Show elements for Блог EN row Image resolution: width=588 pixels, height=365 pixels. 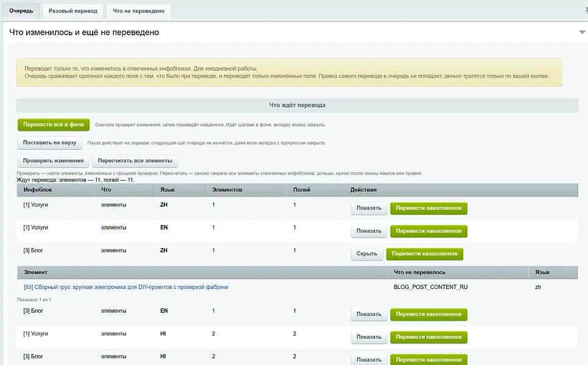point(369,315)
